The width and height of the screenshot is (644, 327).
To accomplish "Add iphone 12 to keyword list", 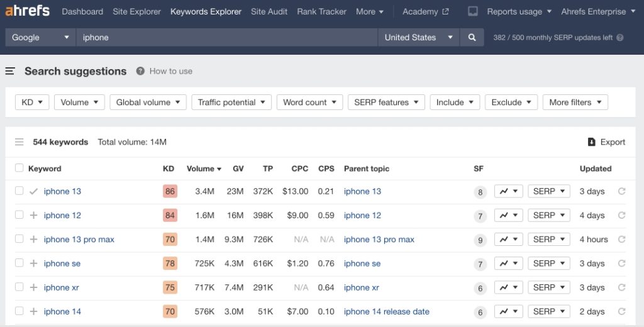I will pyautogui.click(x=33, y=216).
